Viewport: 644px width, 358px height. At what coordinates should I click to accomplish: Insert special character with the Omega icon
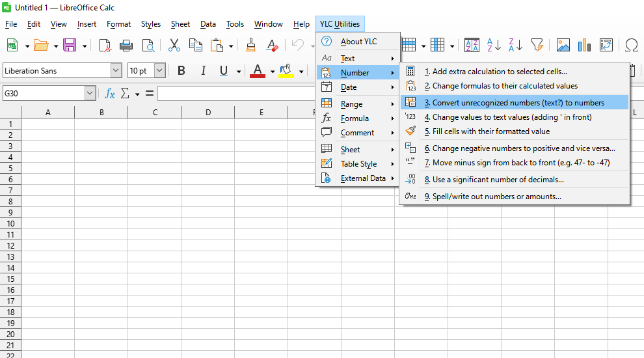pos(631,45)
